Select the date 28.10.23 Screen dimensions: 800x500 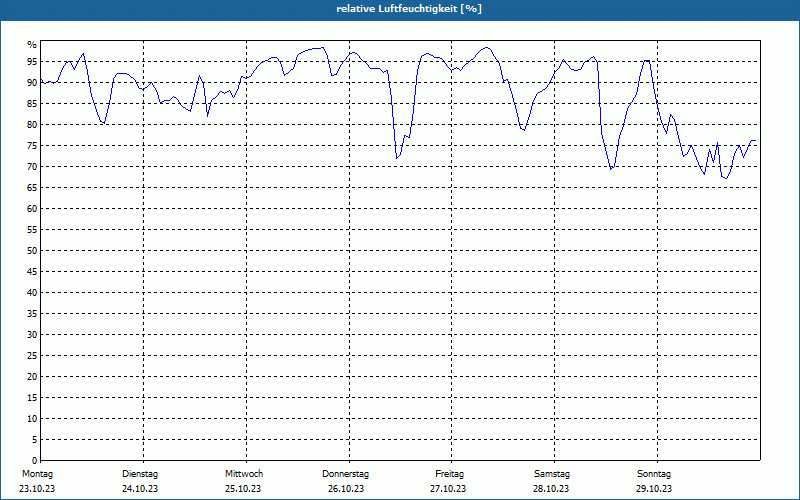(552, 489)
